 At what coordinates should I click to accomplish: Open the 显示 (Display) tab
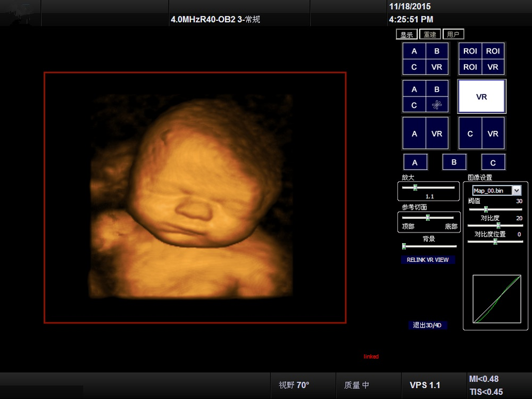click(x=406, y=35)
